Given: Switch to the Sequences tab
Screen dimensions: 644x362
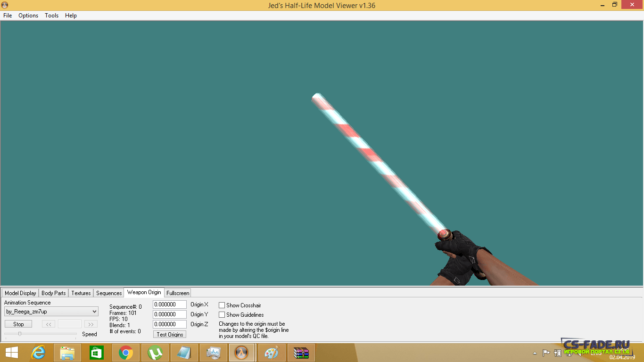Looking at the screenshot, I should pyautogui.click(x=109, y=293).
